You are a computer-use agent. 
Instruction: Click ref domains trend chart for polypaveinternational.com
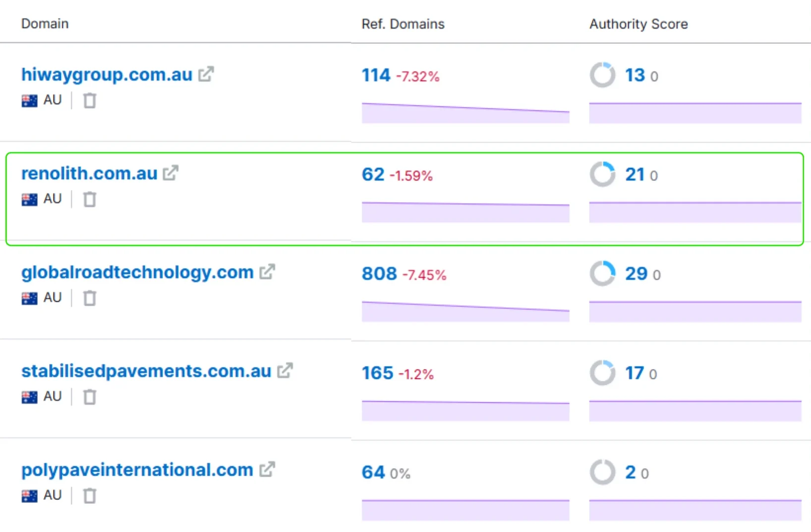pyautogui.click(x=465, y=510)
